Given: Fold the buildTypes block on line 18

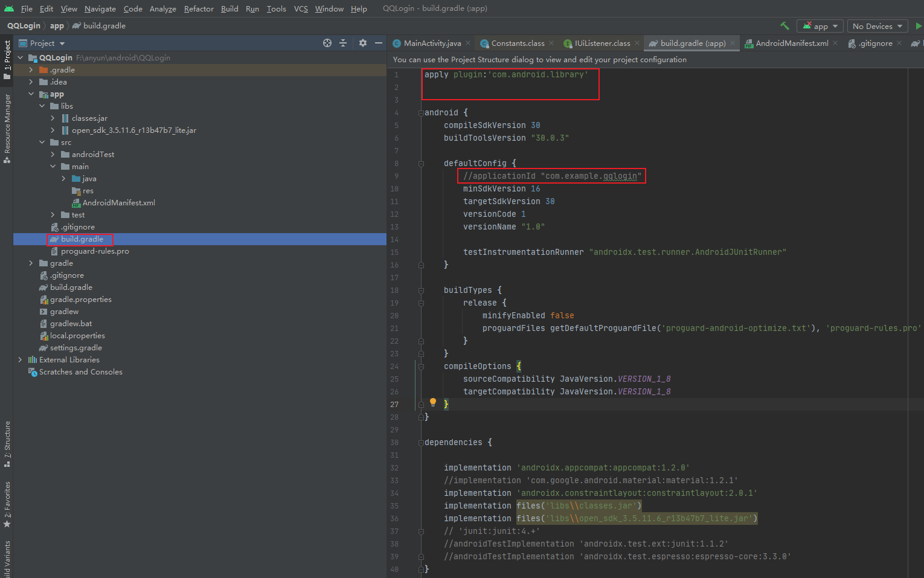Looking at the screenshot, I should point(421,291).
